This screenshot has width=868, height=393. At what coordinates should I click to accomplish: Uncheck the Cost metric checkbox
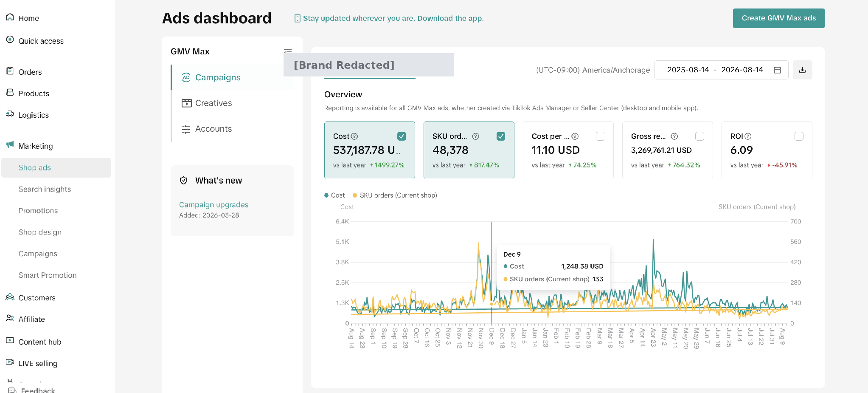point(402,136)
